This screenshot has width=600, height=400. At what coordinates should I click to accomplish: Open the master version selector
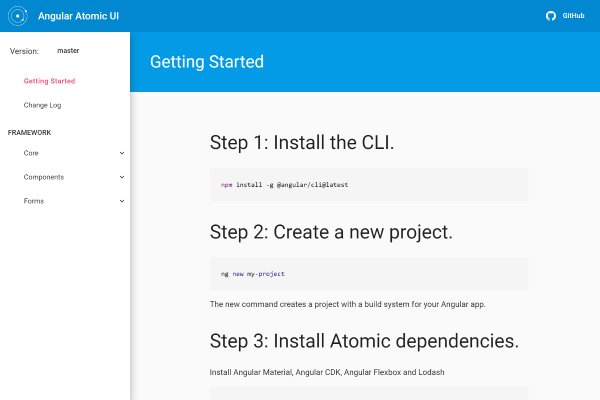[x=68, y=50]
